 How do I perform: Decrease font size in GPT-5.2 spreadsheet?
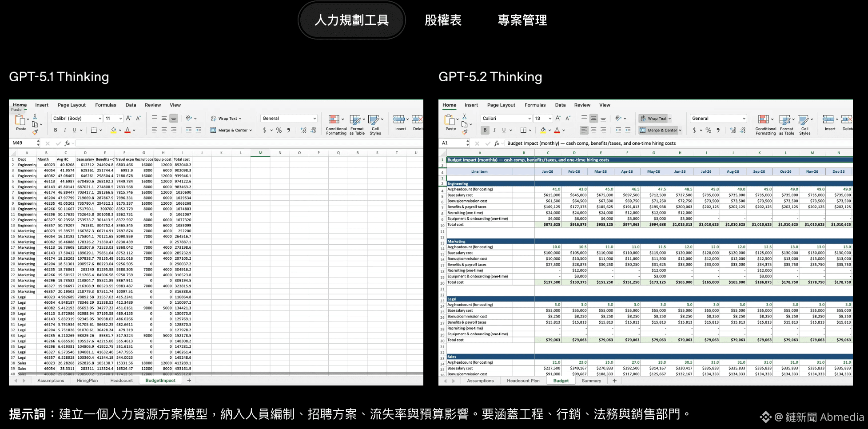pos(568,118)
